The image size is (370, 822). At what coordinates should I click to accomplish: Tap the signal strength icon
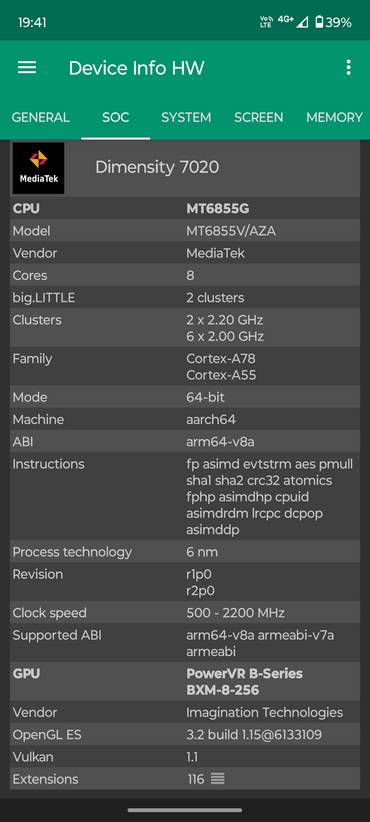[x=302, y=22]
